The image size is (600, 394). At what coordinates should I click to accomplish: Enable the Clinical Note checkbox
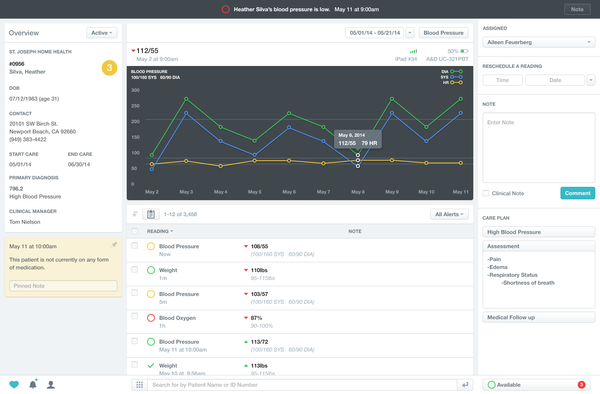point(486,193)
